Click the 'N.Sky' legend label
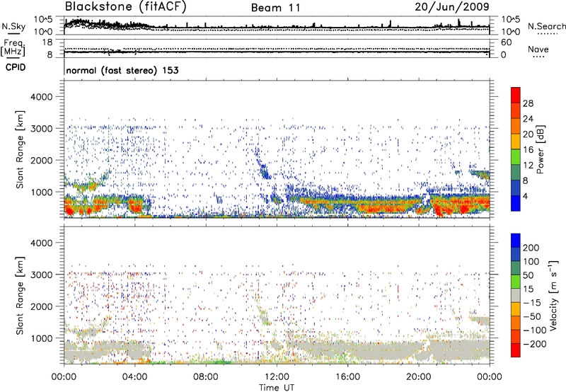Image resolution: width=566 pixels, height=392 pixels. 13,26
